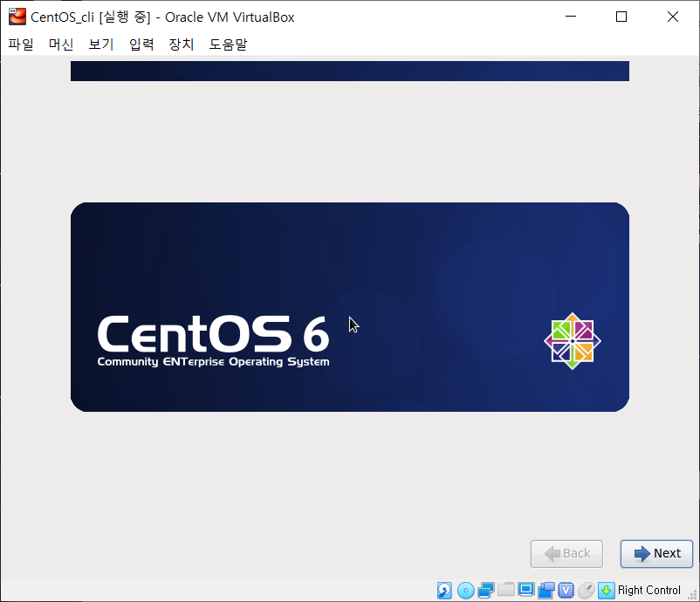Close the VirtualBox window

pyautogui.click(x=673, y=17)
